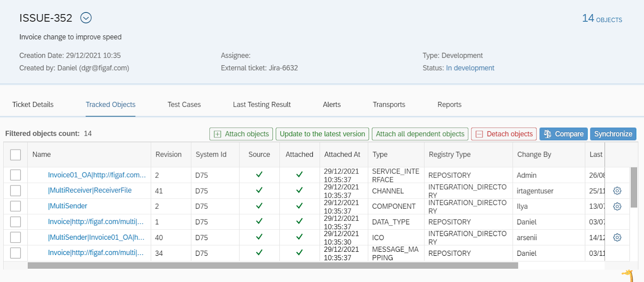Image resolution: width=644 pixels, height=282 pixels.
Task: Open Last Testing Result tab
Action: [262, 104]
